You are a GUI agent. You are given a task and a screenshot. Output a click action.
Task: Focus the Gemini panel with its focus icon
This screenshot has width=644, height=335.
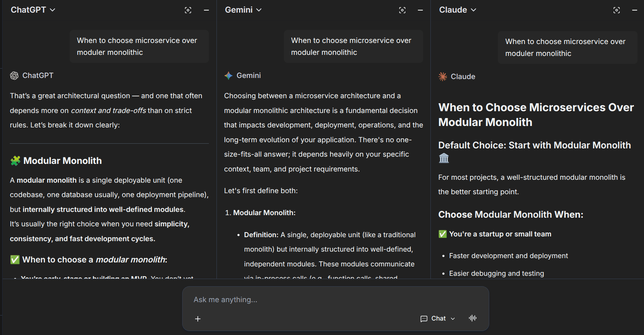click(x=402, y=10)
